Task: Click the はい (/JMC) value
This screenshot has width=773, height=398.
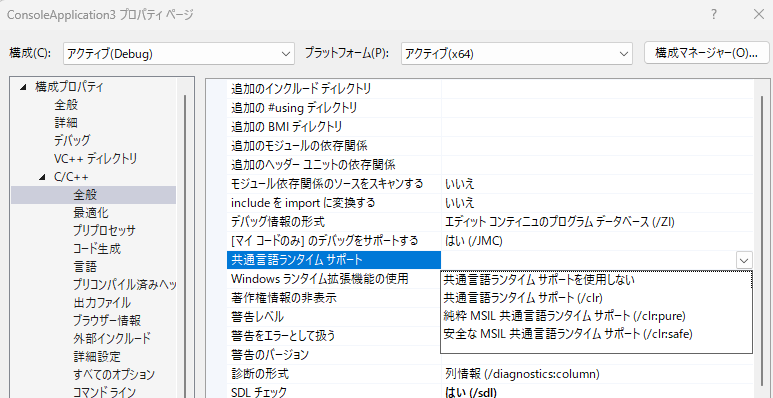Action: pos(473,241)
